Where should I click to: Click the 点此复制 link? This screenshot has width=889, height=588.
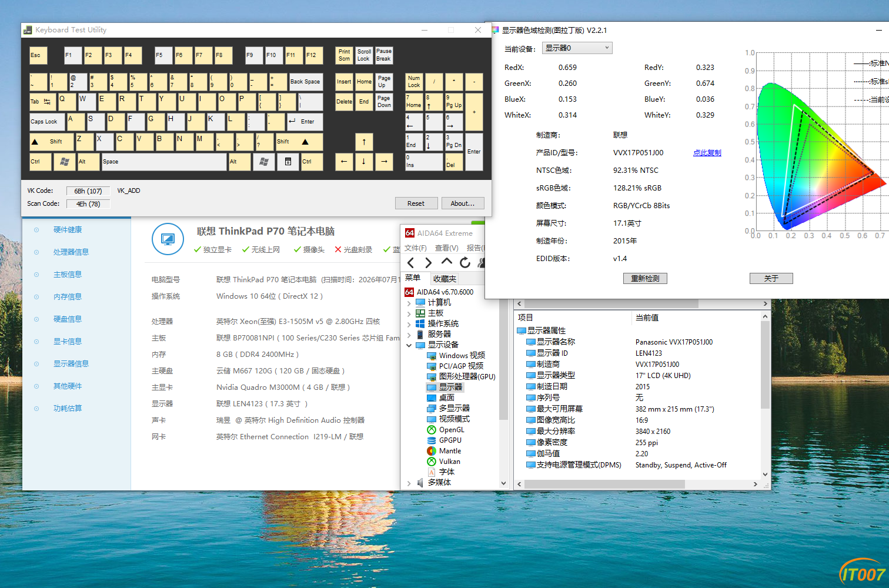click(707, 153)
